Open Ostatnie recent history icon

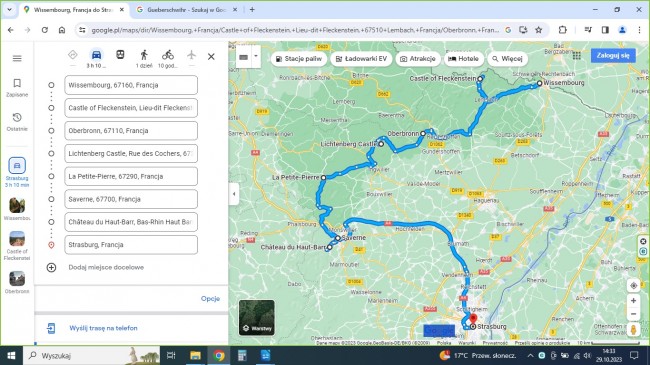point(17,122)
